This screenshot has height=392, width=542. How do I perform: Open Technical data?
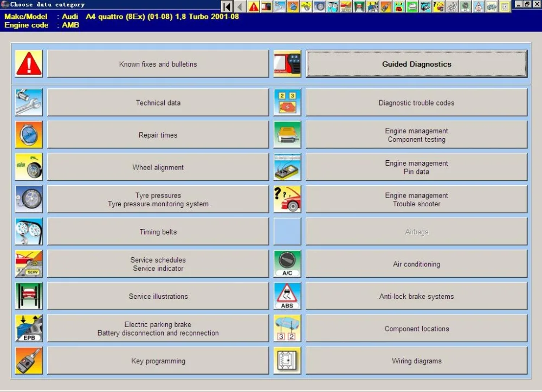[x=158, y=102]
